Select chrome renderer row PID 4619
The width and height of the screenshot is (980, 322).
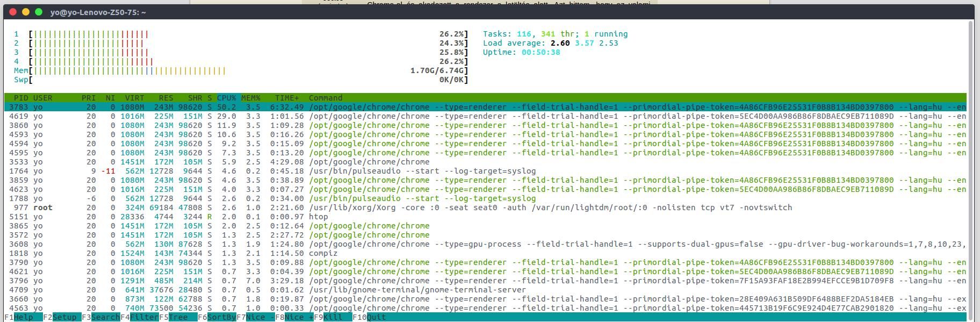coord(485,116)
